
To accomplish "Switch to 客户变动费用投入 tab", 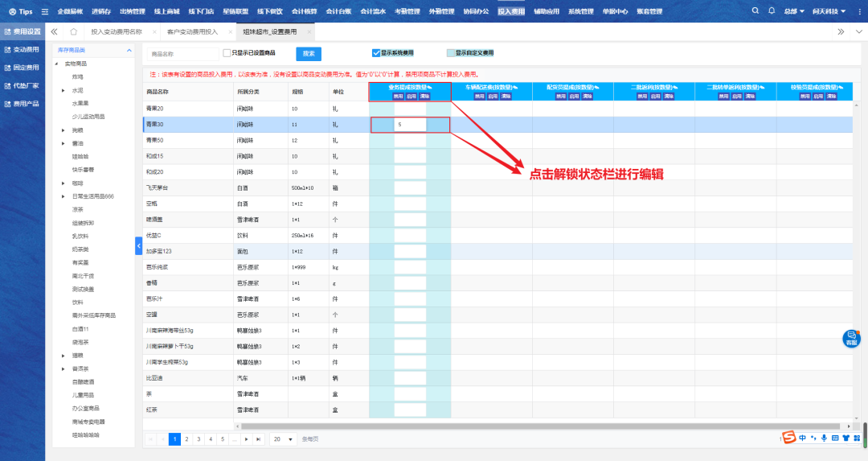I will click(192, 31).
